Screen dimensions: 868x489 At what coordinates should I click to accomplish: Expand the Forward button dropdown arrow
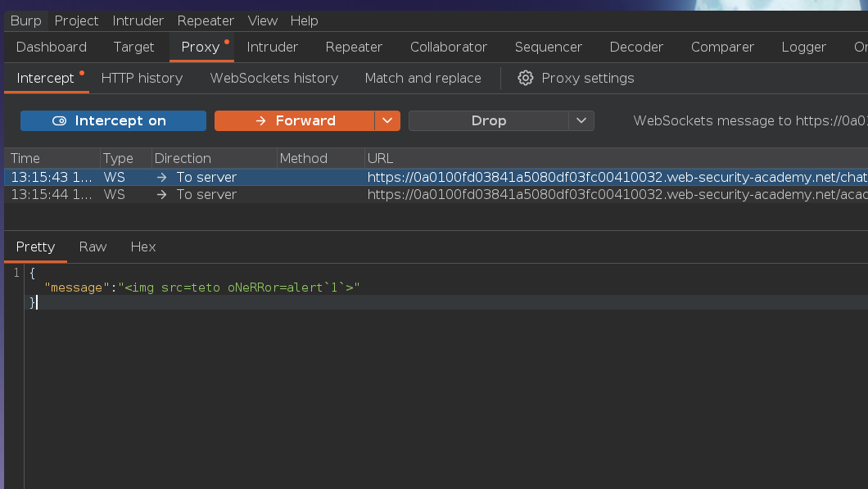click(387, 120)
